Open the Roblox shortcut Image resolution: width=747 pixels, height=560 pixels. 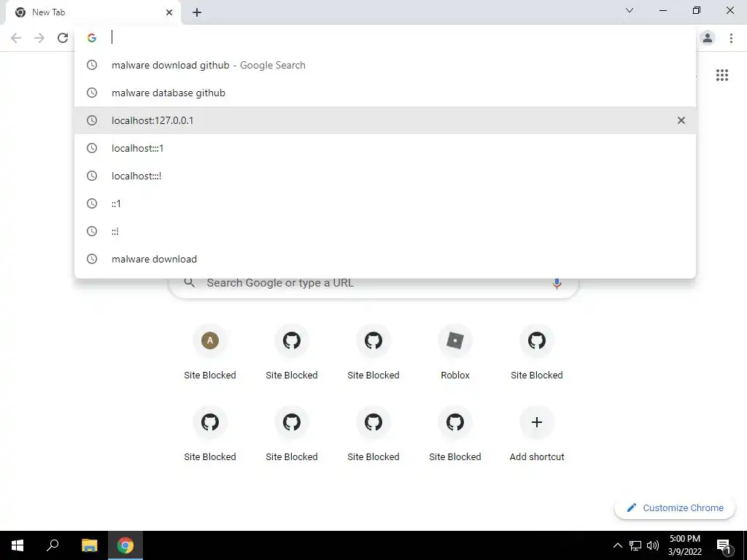coord(455,353)
